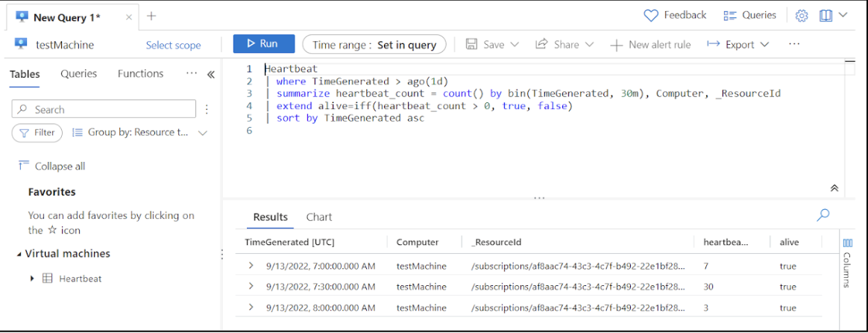Image resolution: width=868 pixels, height=333 pixels.
Task: Open the Filter button
Action: pyautogui.click(x=37, y=132)
